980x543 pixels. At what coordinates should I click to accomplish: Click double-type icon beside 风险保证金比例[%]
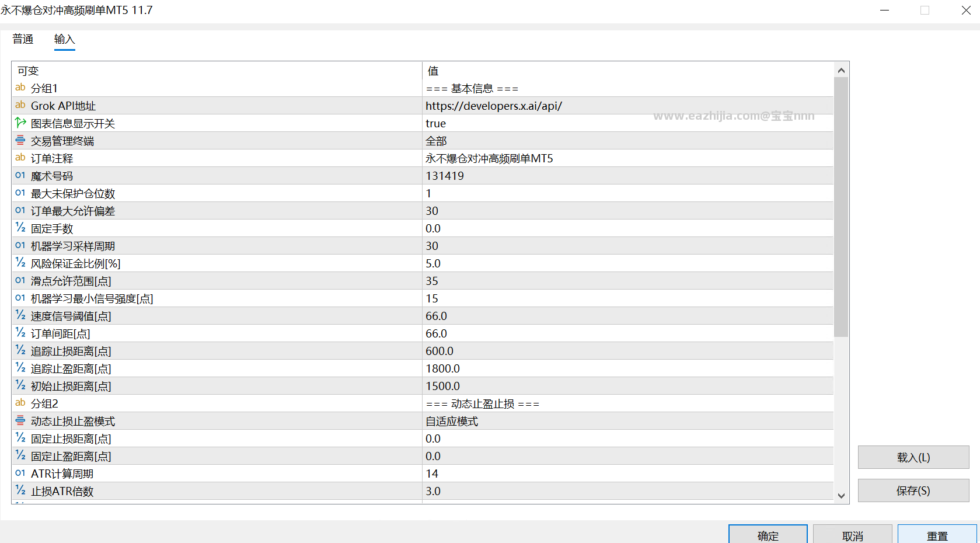coord(20,263)
